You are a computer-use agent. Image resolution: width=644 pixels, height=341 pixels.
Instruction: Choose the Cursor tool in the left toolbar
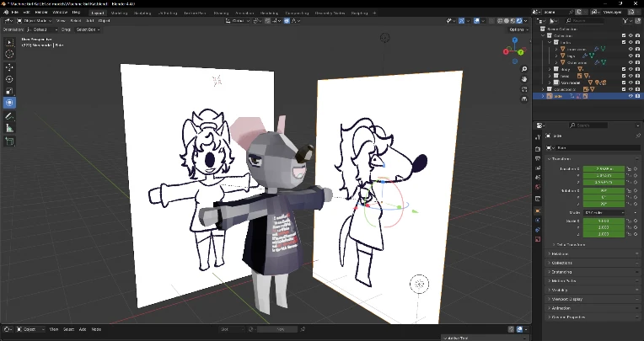point(9,54)
